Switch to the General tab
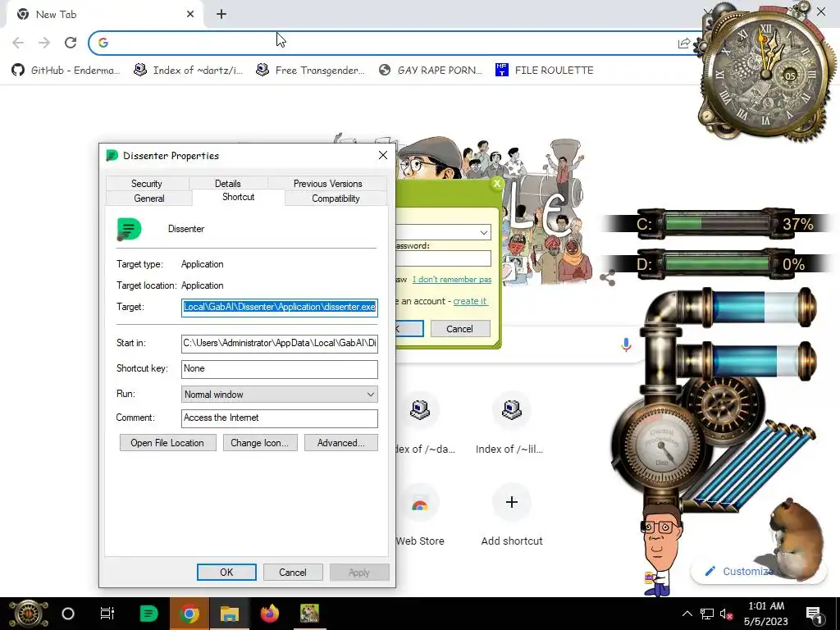840x630 pixels. (149, 199)
